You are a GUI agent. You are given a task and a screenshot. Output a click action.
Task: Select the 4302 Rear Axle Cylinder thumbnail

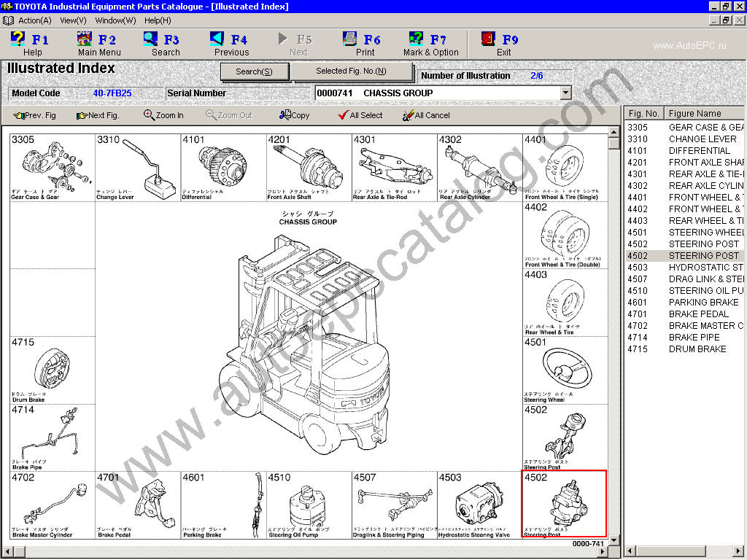pyautogui.click(x=480, y=168)
